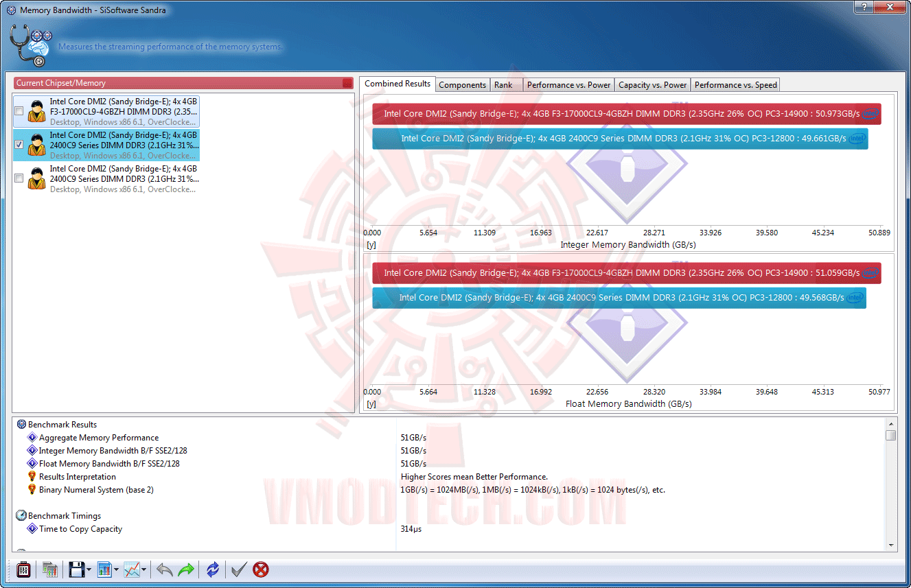Click the avatar icon of the highlighted entry

36,145
